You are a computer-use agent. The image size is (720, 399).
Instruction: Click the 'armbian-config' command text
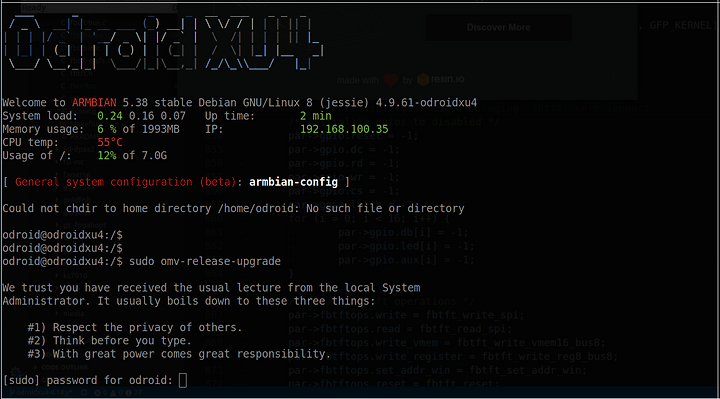tap(293, 182)
